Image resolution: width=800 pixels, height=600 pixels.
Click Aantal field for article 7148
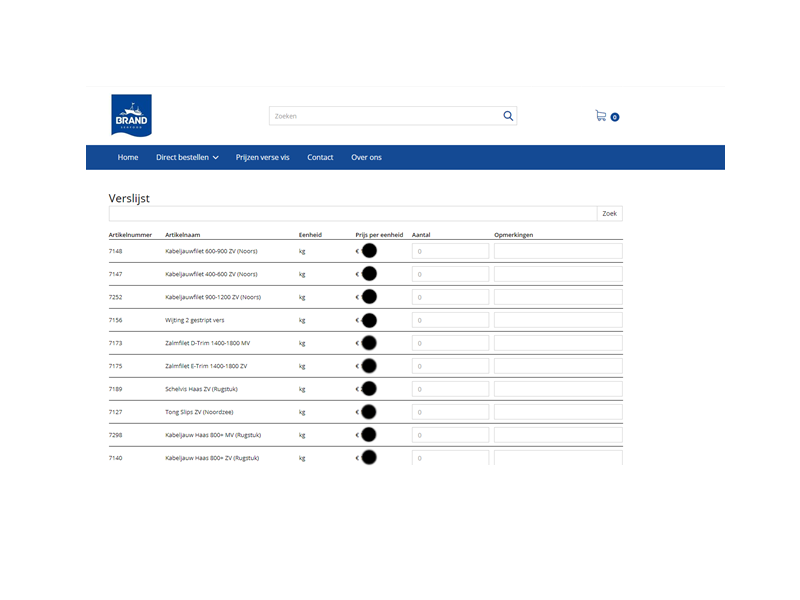coord(451,251)
